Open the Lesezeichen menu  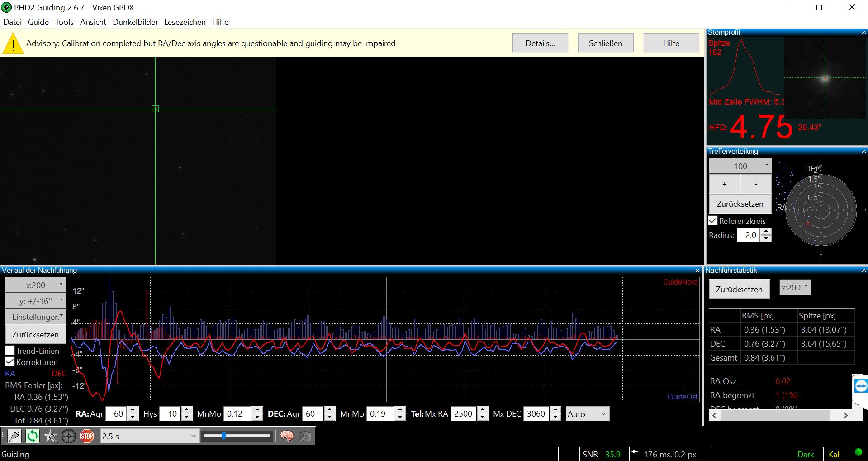click(x=185, y=22)
